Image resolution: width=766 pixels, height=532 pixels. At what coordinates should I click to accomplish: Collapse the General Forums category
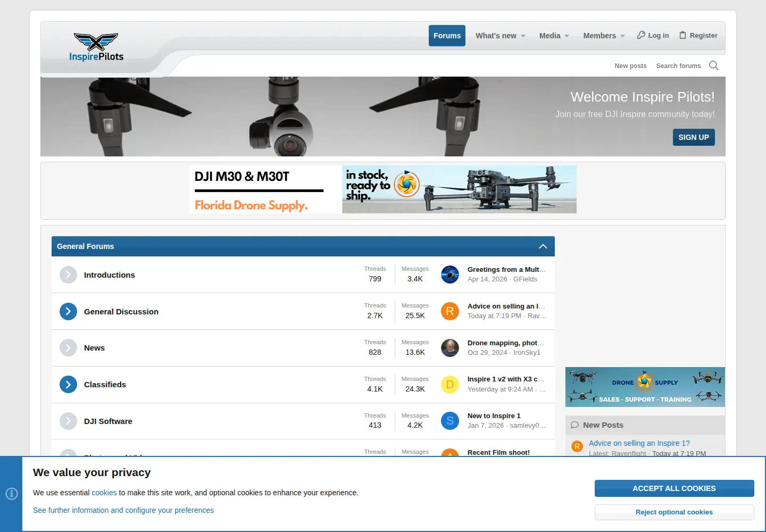[x=543, y=246]
